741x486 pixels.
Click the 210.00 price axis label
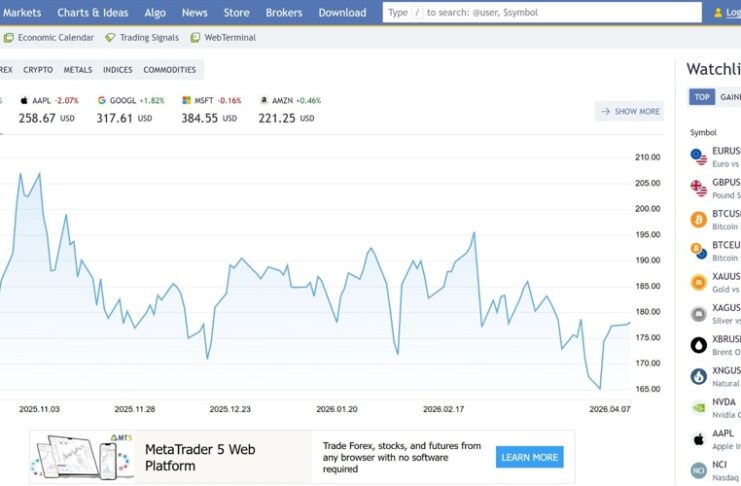[647, 157]
